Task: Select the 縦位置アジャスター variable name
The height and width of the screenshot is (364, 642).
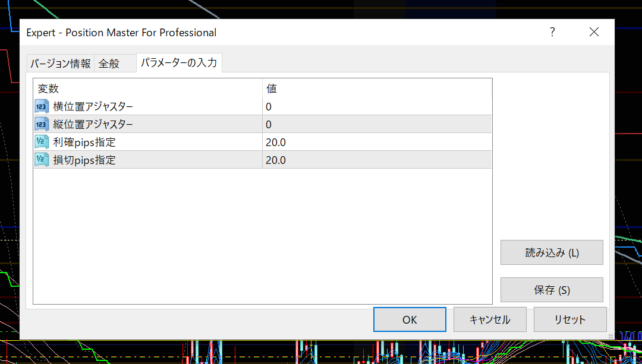Action: (93, 124)
